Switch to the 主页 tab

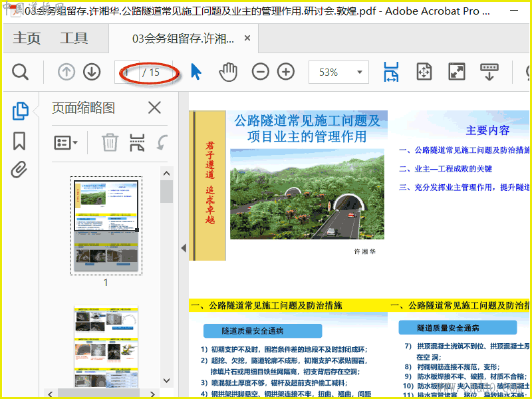(27, 39)
